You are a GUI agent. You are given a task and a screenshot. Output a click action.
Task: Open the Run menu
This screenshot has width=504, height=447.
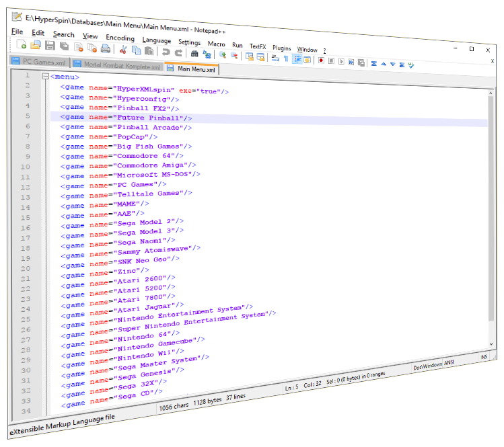(x=238, y=45)
